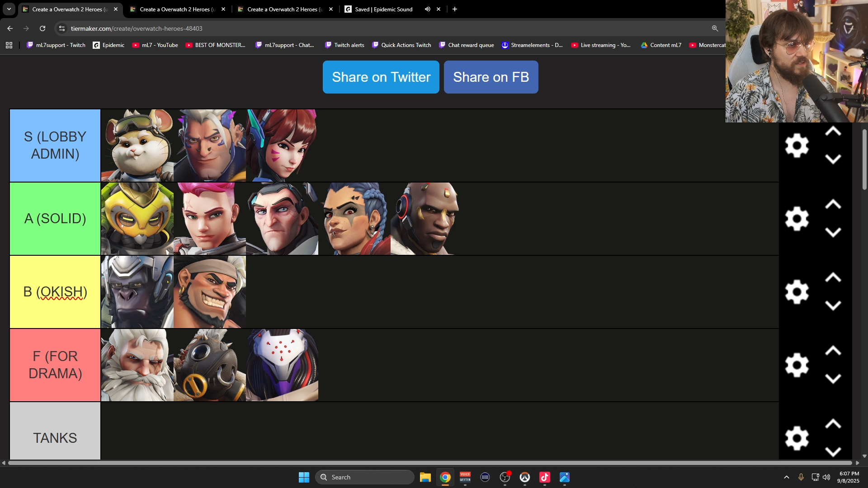
Task: Select Sigma portrait in A tier
Action: coord(282,219)
